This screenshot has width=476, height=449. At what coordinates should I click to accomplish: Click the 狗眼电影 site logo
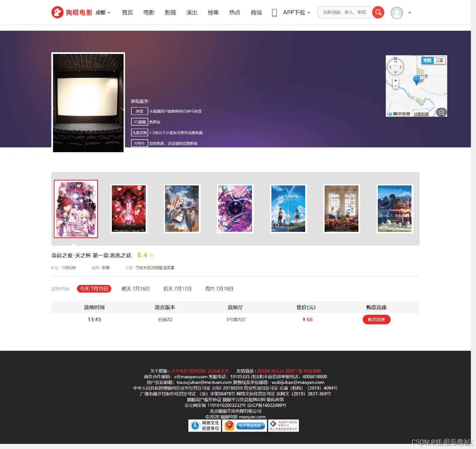(72, 12)
